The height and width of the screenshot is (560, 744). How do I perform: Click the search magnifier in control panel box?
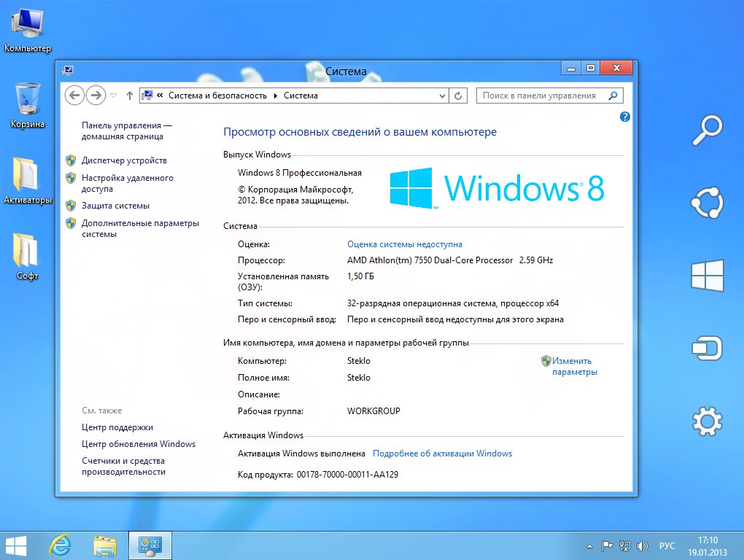coord(613,96)
